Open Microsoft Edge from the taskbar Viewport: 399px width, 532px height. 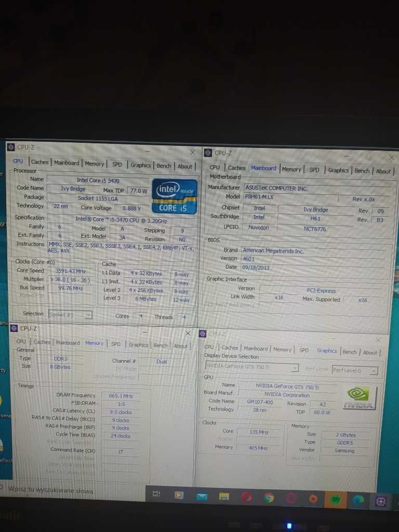pos(358,500)
